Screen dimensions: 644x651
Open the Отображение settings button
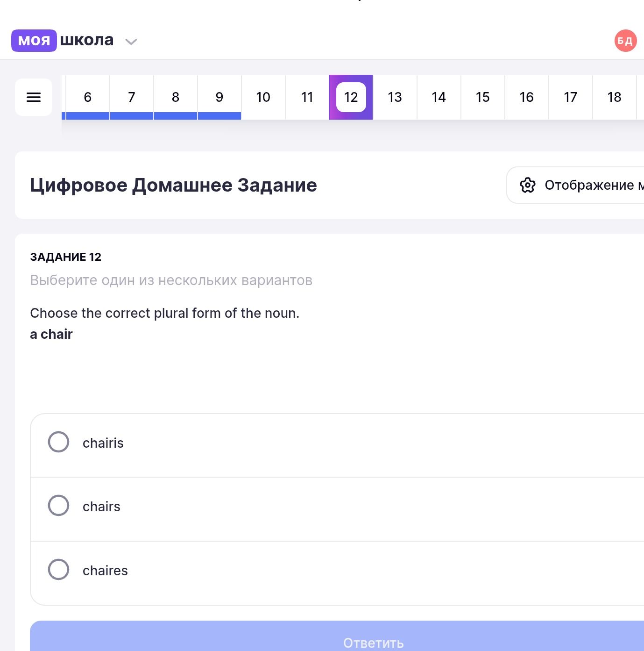[575, 185]
